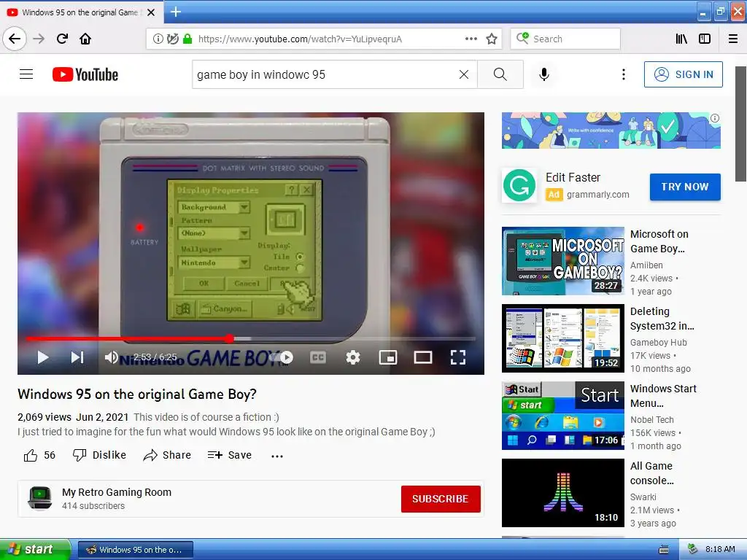The image size is (747, 560).
Task: Select the Windows 95 on original Game tab
Action: [79, 12]
